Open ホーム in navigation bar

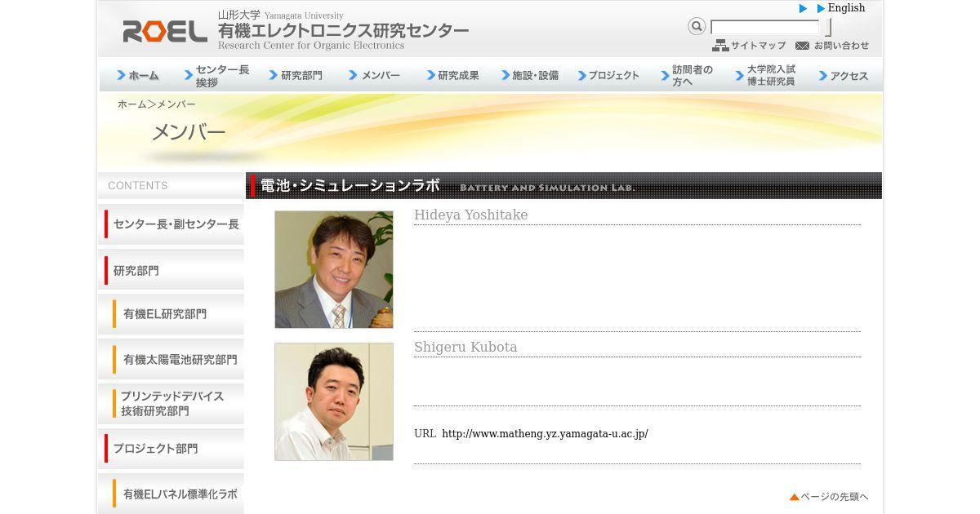pyautogui.click(x=137, y=75)
